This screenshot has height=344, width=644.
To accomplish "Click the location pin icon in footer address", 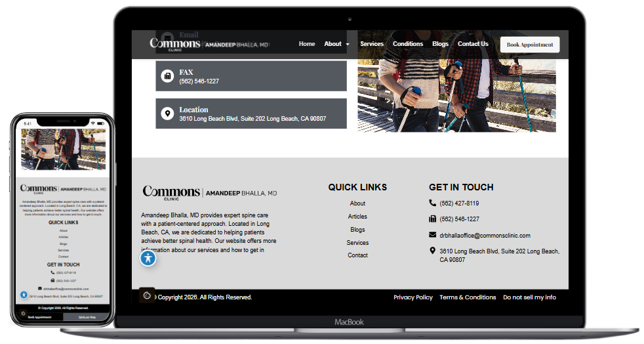I will [432, 250].
